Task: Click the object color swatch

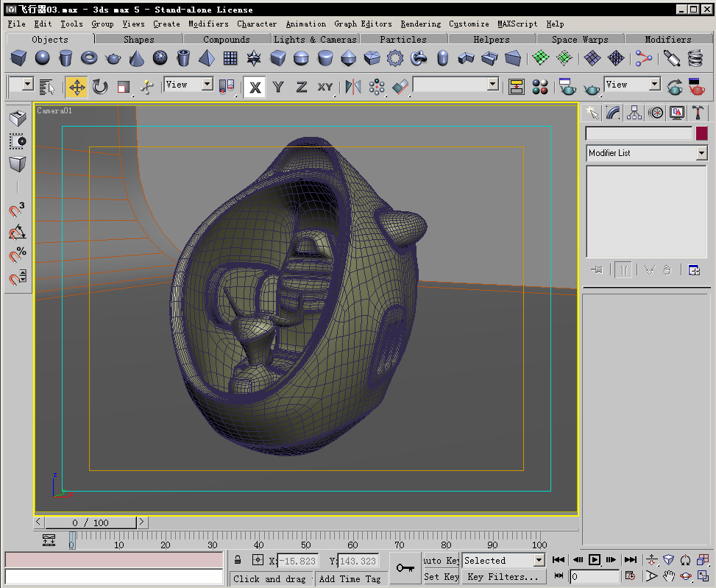Action: coord(702,133)
